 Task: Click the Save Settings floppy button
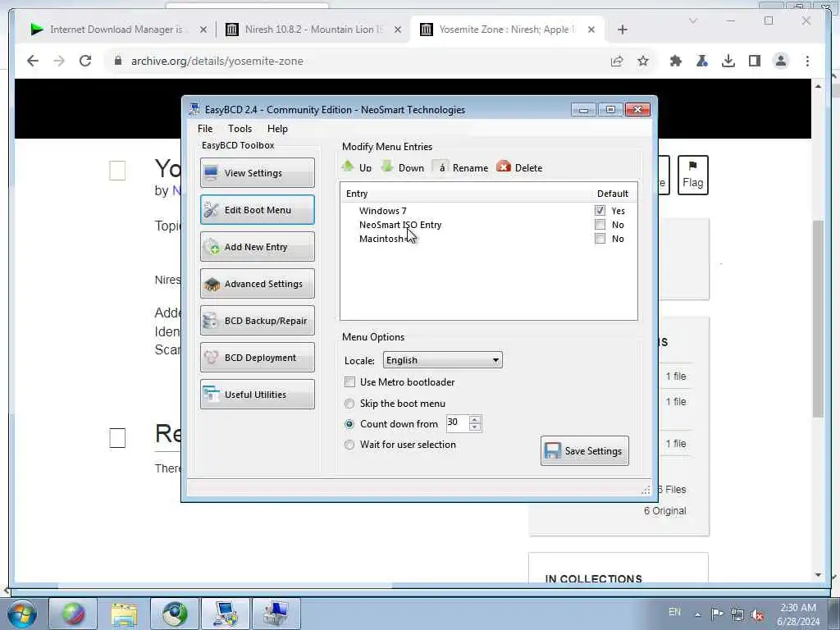click(x=584, y=450)
